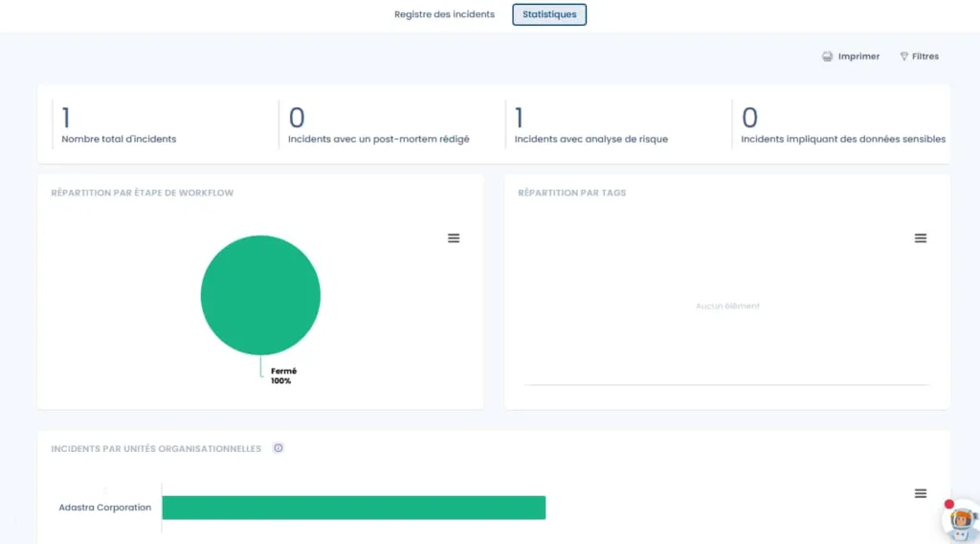This screenshot has width=980, height=544.
Task: Open hamburger menu of Répartition par tags chart
Action: [920, 238]
